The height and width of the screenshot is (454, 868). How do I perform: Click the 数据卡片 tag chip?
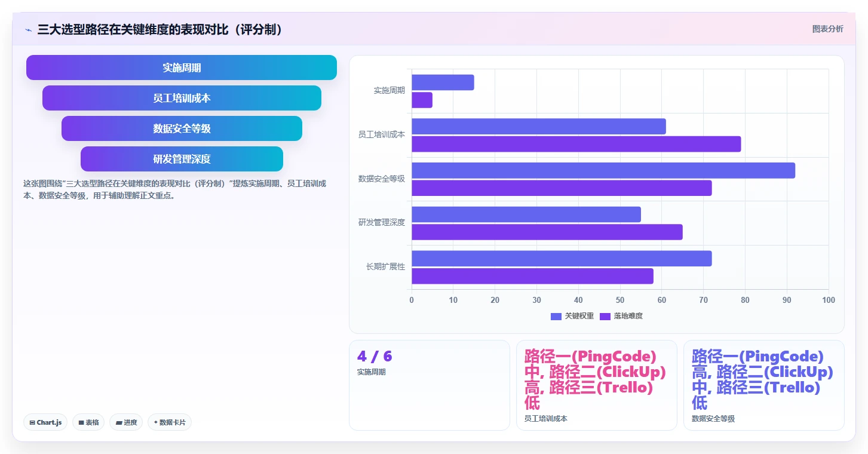point(170,422)
